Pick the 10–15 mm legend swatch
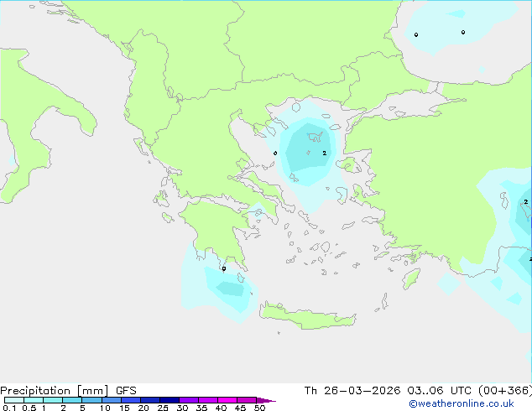Screen dimensions: 532x411 112,400
